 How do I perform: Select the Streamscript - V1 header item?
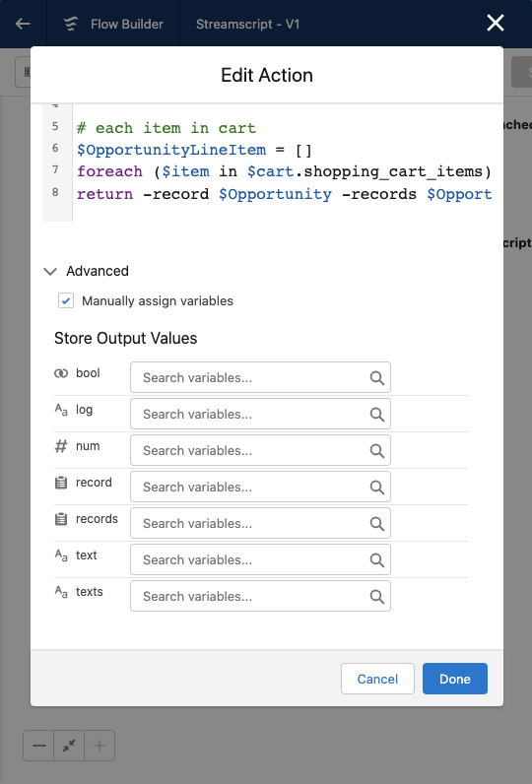(x=247, y=24)
